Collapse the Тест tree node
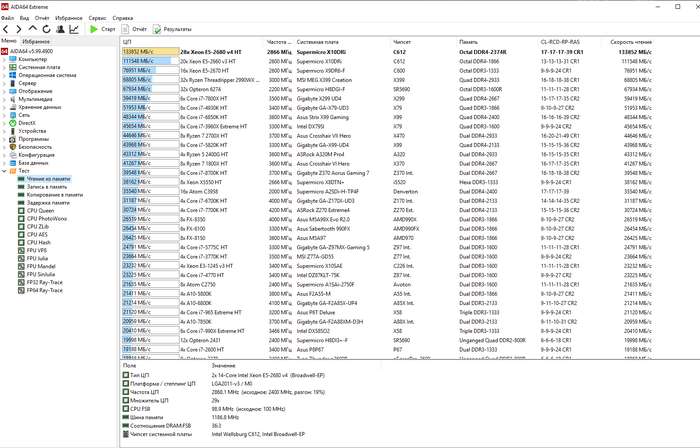 (x=4, y=171)
